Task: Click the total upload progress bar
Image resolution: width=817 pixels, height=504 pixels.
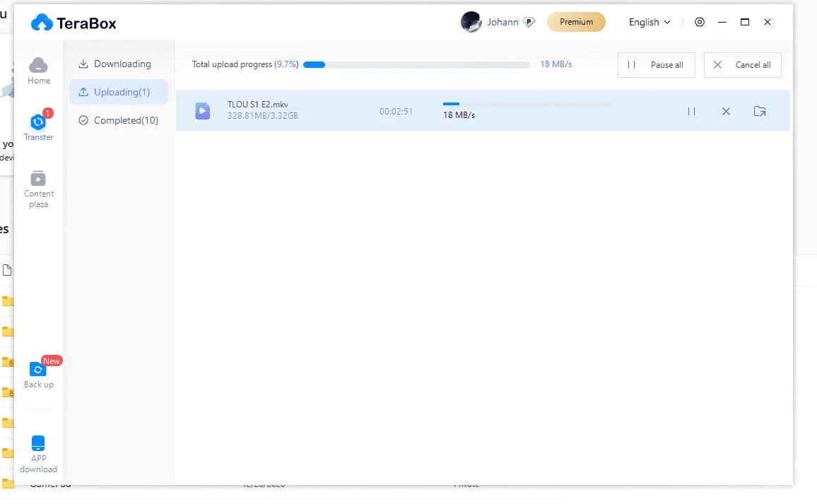Action: (x=416, y=64)
